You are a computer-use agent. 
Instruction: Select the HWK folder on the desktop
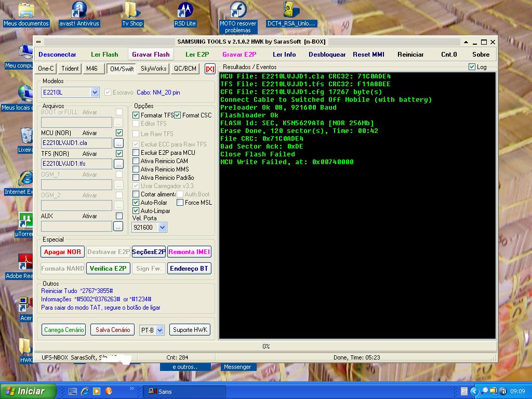pos(26,351)
